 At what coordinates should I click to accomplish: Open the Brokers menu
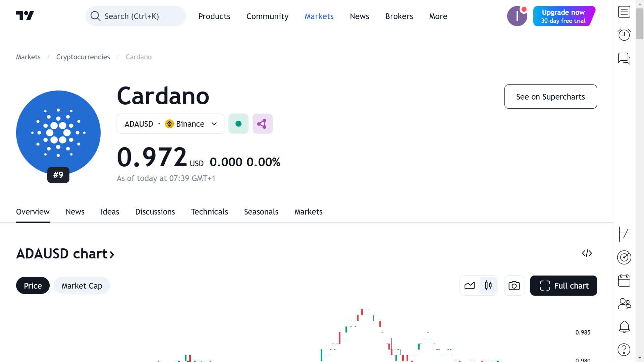pos(399,16)
